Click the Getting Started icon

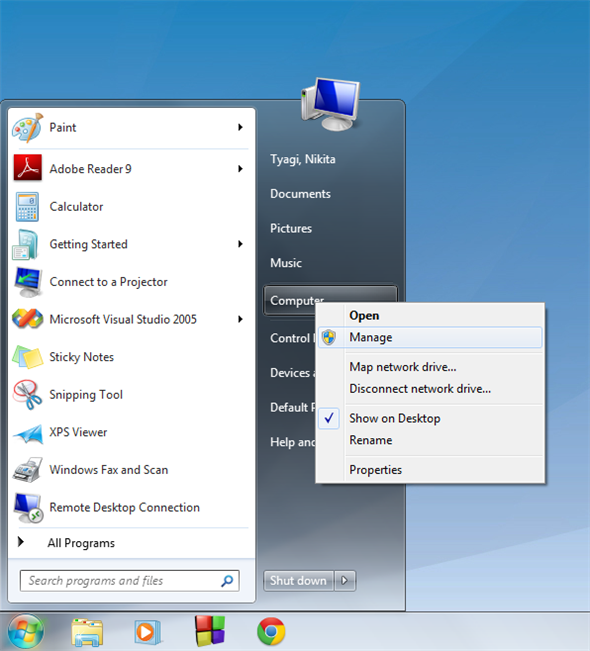[26, 244]
